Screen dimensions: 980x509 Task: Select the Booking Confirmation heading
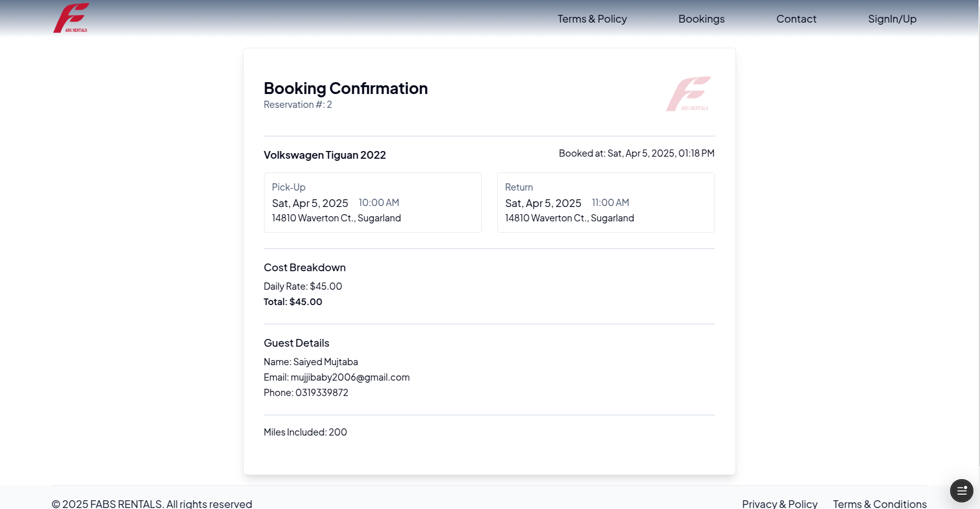(346, 88)
